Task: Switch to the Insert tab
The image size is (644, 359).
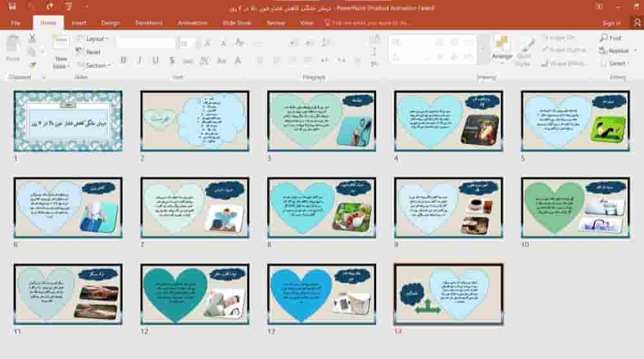Action: (79, 23)
